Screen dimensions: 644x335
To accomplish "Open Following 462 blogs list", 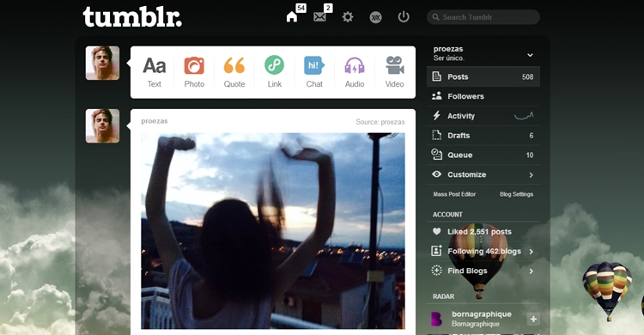I will pyautogui.click(x=483, y=251).
